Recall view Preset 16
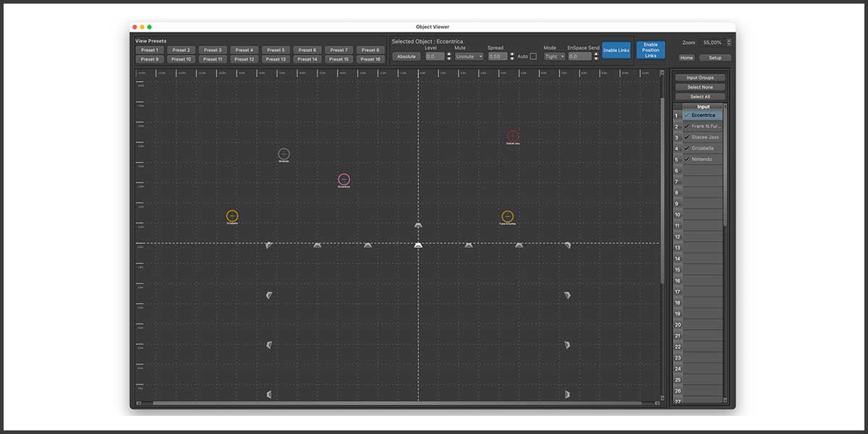Image resolution: width=868 pixels, height=434 pixels. [x=370, y=59]
